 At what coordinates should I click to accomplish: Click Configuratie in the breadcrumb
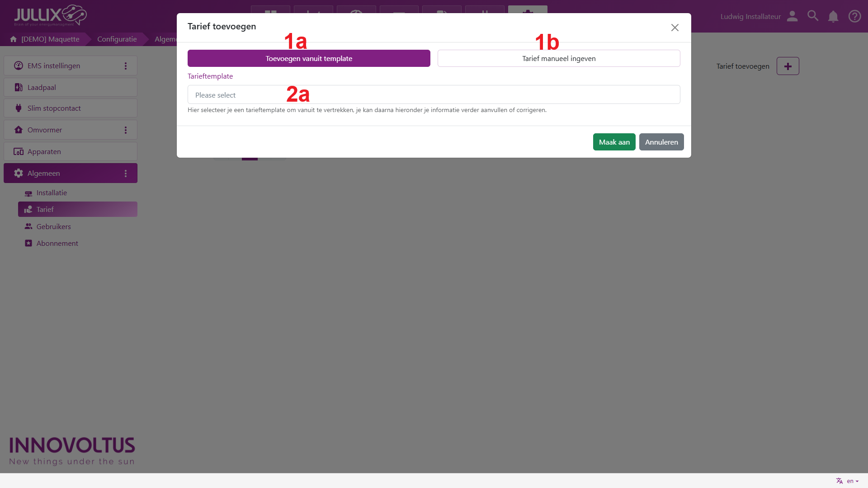pos(117,39)
